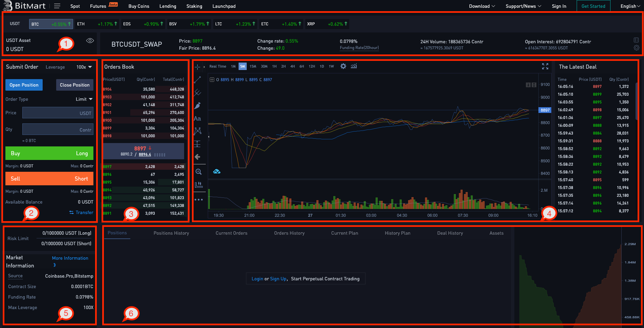Image resolution: width=644 pixels, height=328 pixels.
Task: Switch chart to 1M interval
Action: click(233, 66)
